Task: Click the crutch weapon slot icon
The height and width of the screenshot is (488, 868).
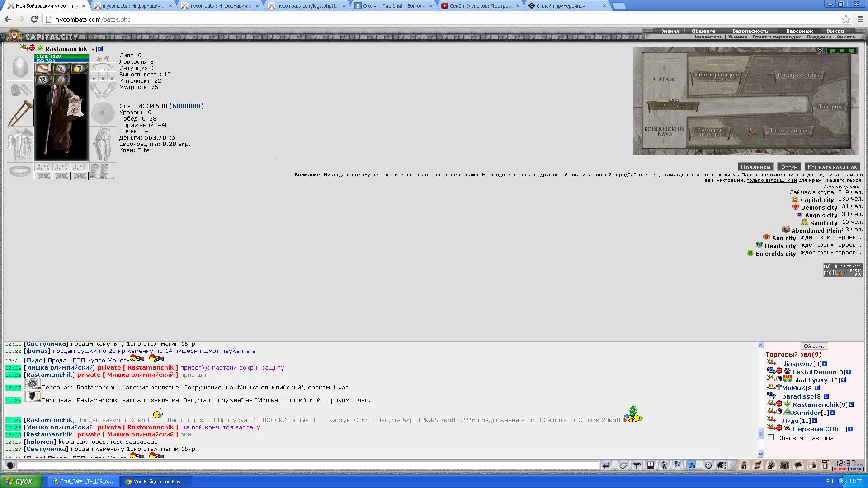Action: click(20, 113)
